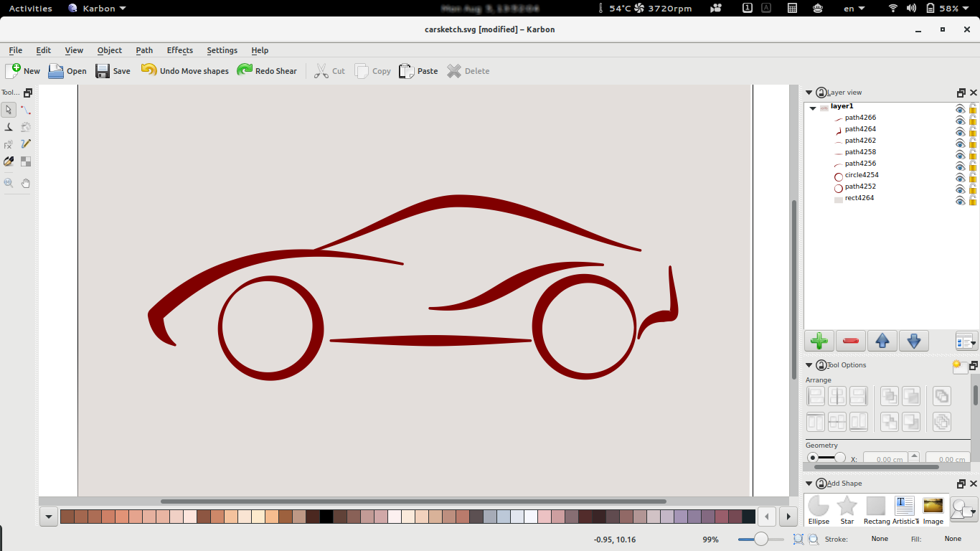This screenshot has height=551, width=980.
Task: Collapse the Tool Options panel
Action: click(x=809, y=364)
